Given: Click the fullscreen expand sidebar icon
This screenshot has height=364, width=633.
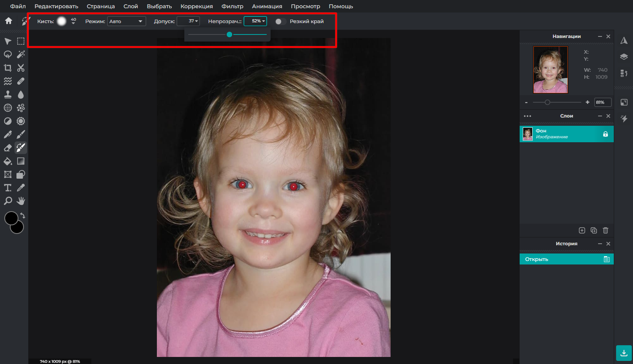Looking at the screenshot, I should click(x=624, y=102).
